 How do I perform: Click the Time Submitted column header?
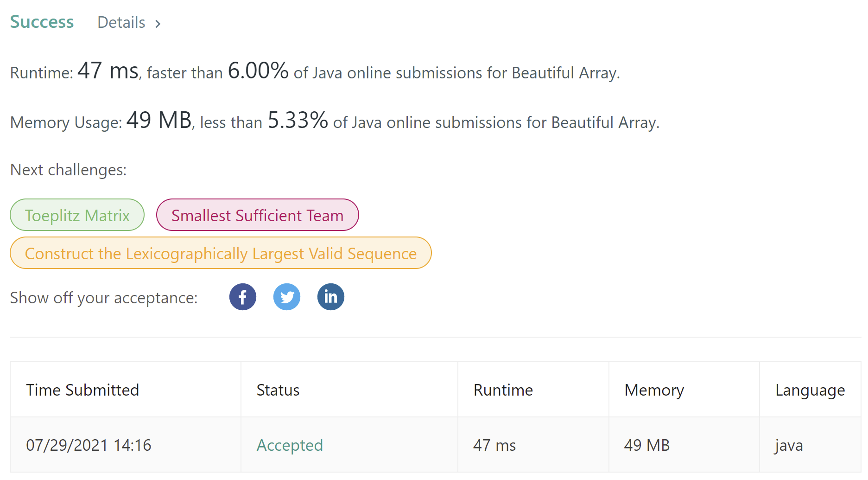tap(82, 390)
